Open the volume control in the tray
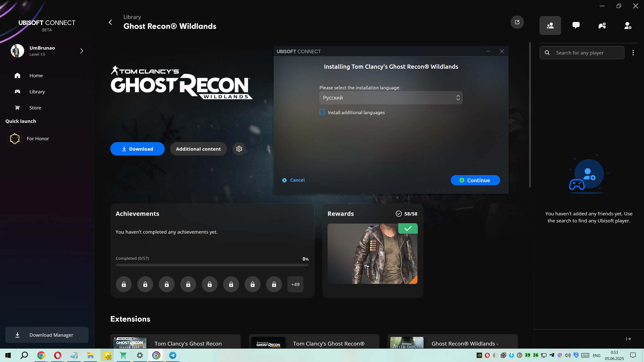This screenshot has width=644, height=362. tap(568, 355)
